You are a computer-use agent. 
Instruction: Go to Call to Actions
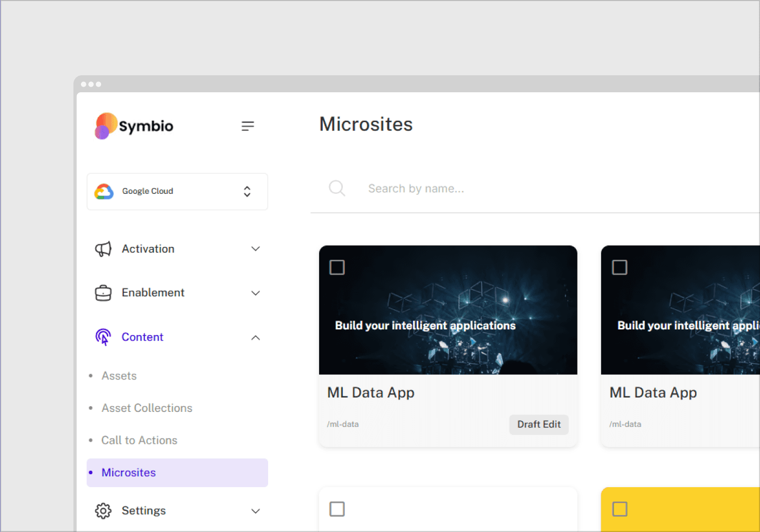(x=139, y=440)
